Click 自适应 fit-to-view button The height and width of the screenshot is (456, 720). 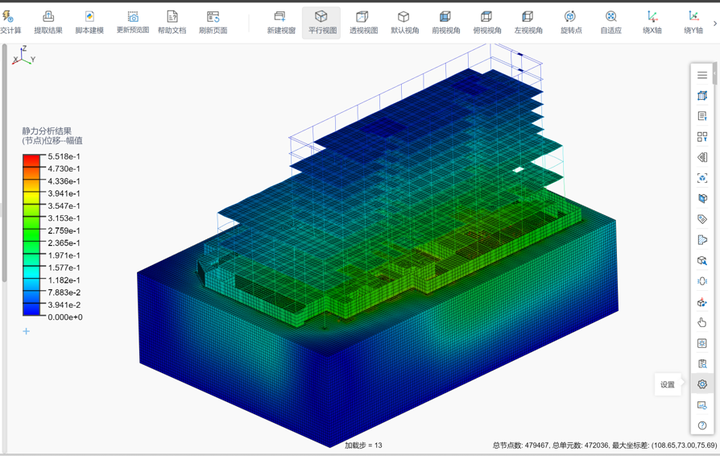click(x=610, y=21)
